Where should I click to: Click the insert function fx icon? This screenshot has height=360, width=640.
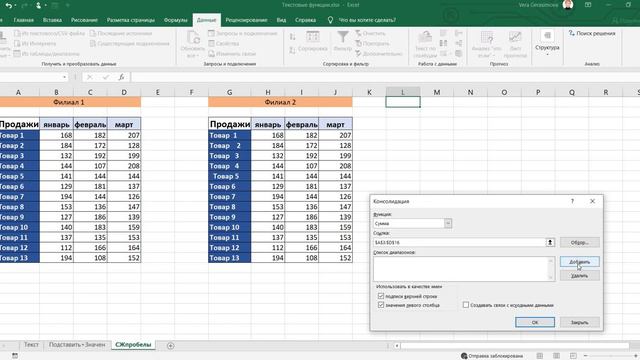(121, 77)
